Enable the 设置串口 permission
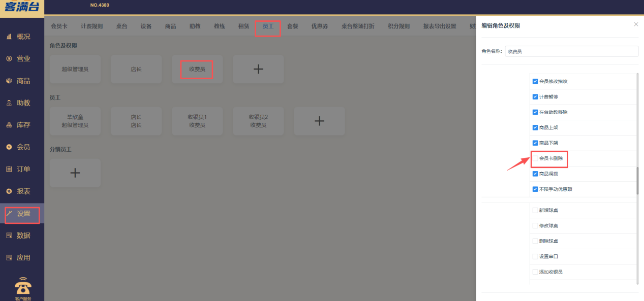Image resolution: width=644 pixels, height=301 pixels. (x=535, y=256)
